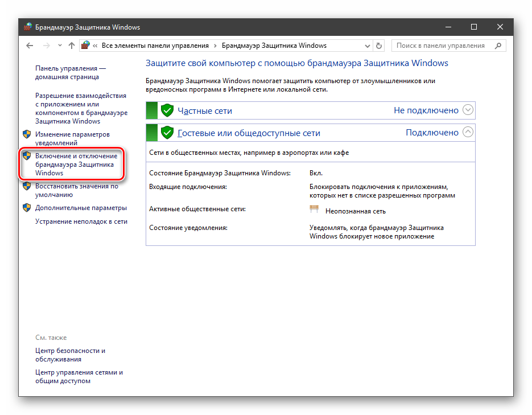Open Устранение неполадок в сети

coord(81,221)
